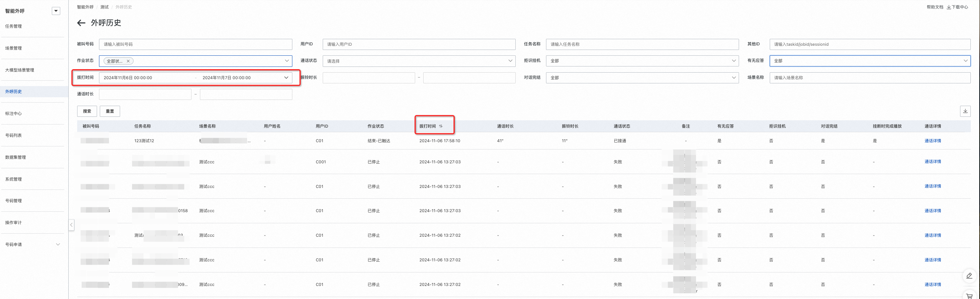
Task: Open the 通话状态 dropdown
Action: pos(419,61)
